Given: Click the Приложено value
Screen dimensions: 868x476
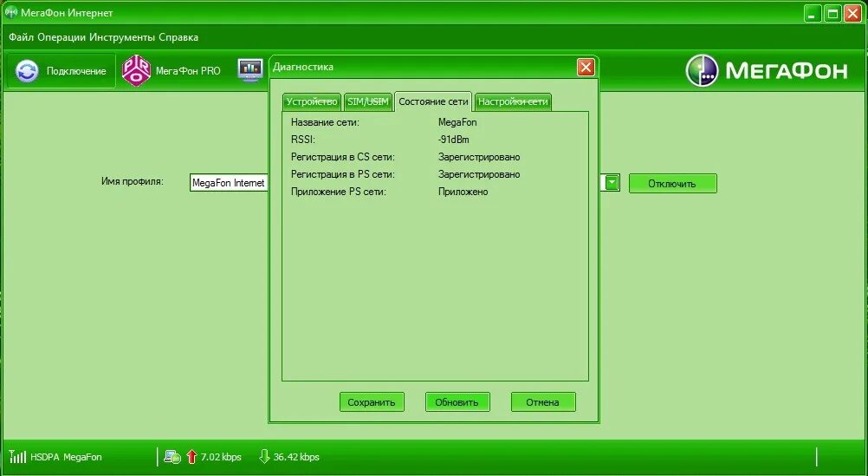Looking at the screenshot, I should coord(463,192).
